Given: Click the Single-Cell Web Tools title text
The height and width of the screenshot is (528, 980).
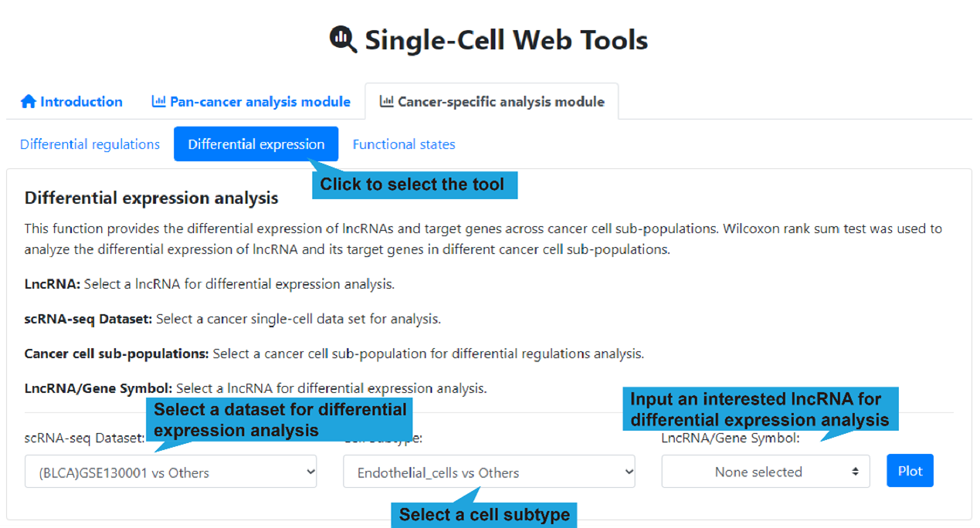Looking at the screenshot, I should click(x=506, y=40).
